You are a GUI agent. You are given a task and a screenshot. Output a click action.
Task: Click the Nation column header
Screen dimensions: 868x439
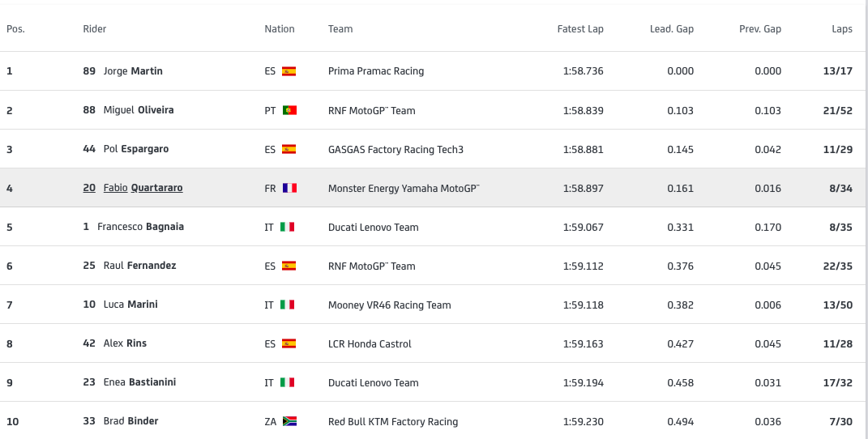click(280, 29)
